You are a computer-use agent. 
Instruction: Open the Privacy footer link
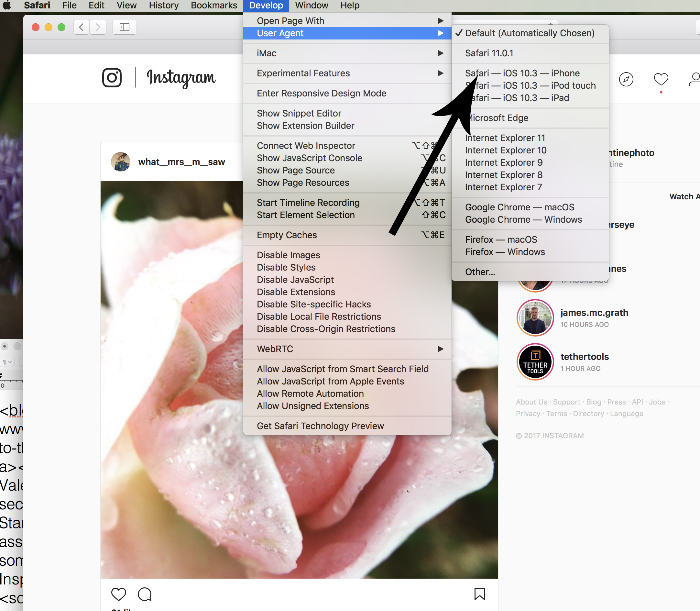[528, 414]
